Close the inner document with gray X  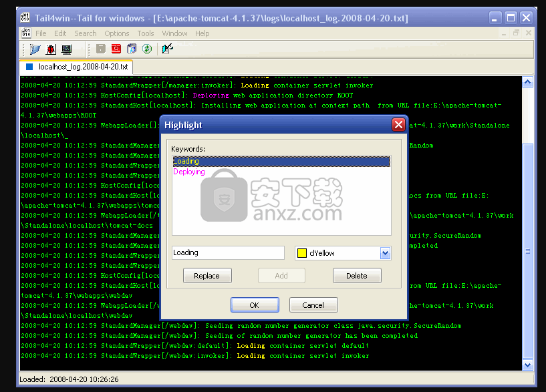(x=528, y=33)
